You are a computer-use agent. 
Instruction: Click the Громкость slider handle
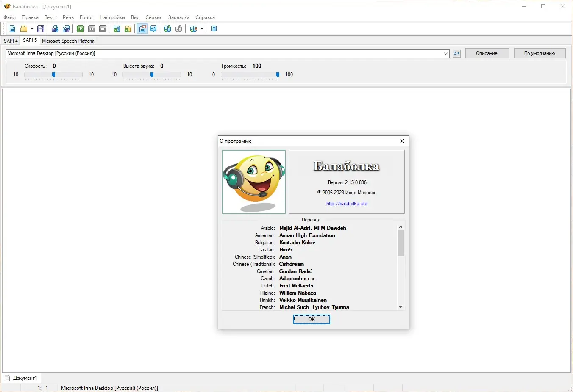(x=278, y=75)
